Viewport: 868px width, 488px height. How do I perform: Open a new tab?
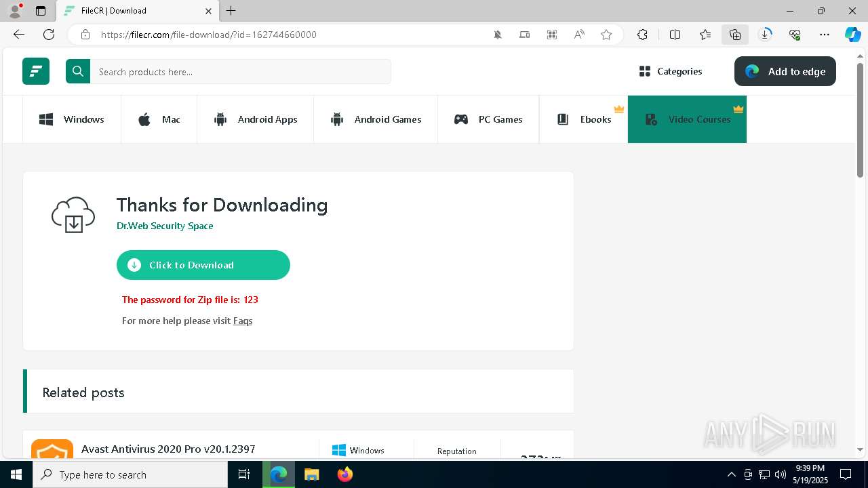click(231, 11)
